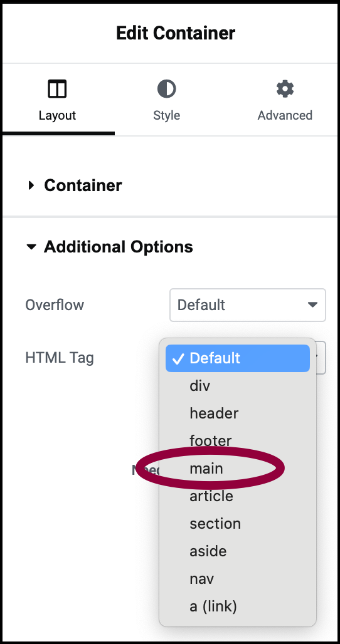
Task: Click the Overflow dropdown caret arrow
Action: coord(312,304)
